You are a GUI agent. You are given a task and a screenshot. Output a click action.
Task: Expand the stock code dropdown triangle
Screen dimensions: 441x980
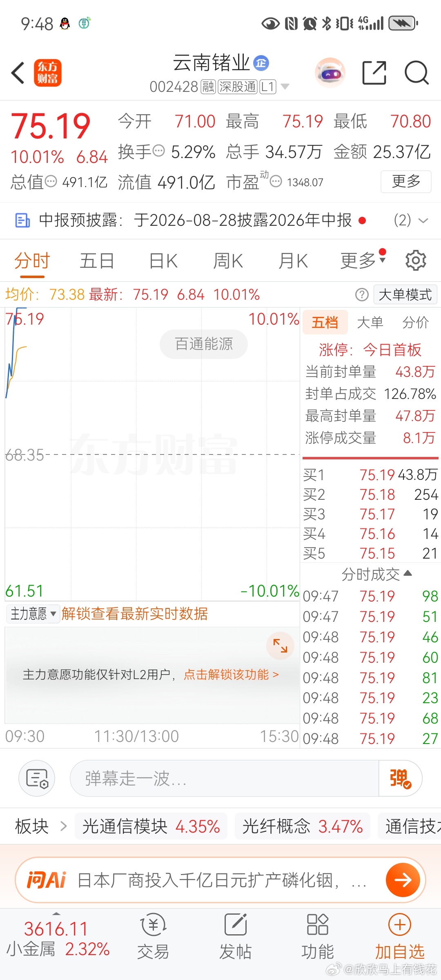point(285,87)
